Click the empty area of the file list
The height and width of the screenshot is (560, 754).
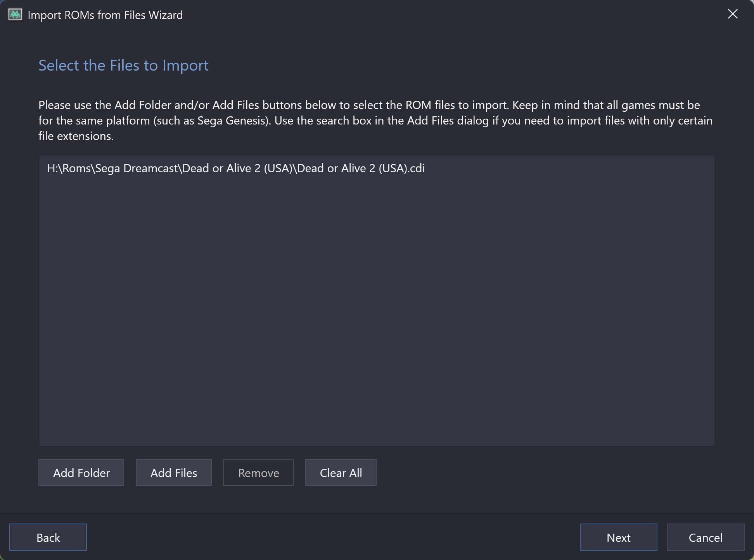coord(377,310)
